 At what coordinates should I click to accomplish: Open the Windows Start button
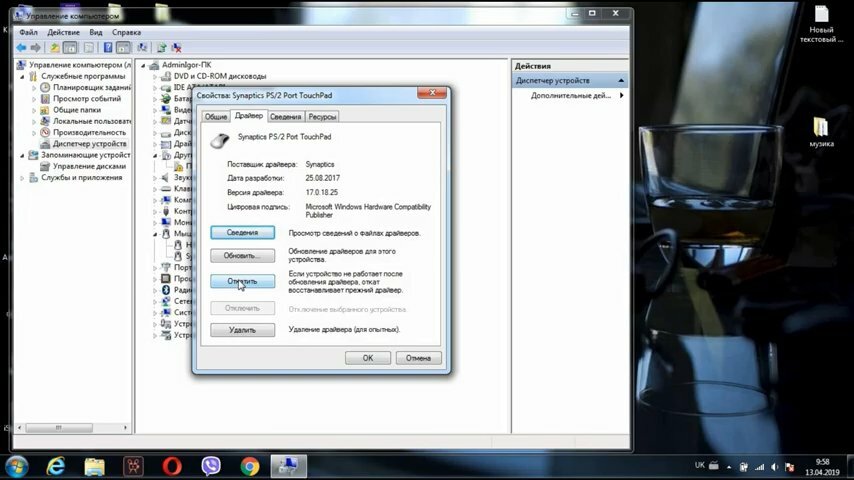click(x=17, y=467)
